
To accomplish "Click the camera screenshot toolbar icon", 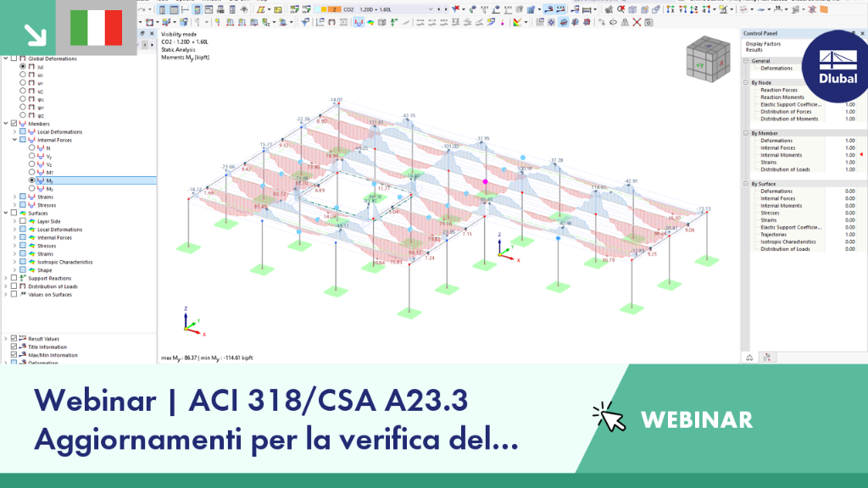I will (648, 22).
